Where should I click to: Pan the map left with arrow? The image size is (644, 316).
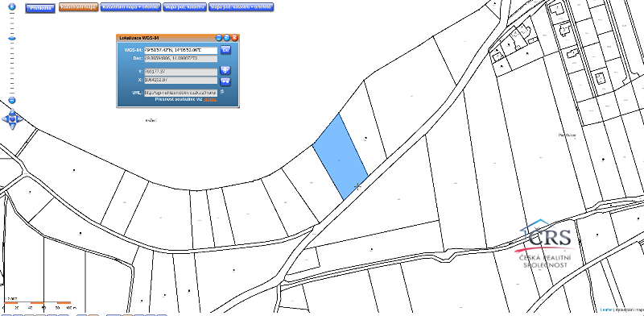5,119
